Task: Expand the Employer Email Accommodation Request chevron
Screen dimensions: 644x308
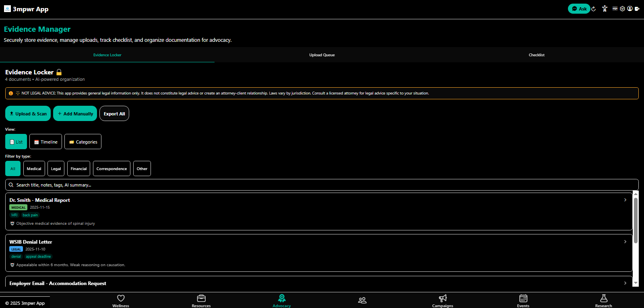Action: pos(625,283)
